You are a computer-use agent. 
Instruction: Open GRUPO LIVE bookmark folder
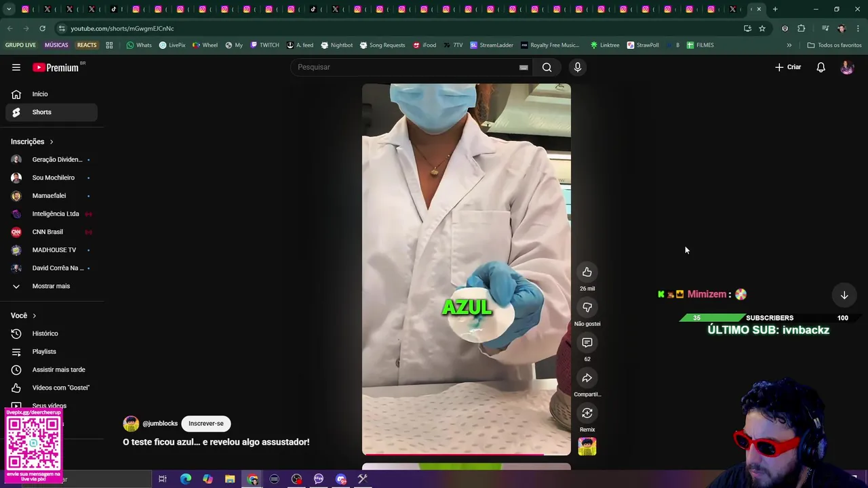pyautogui.click(x=20, y=45)
